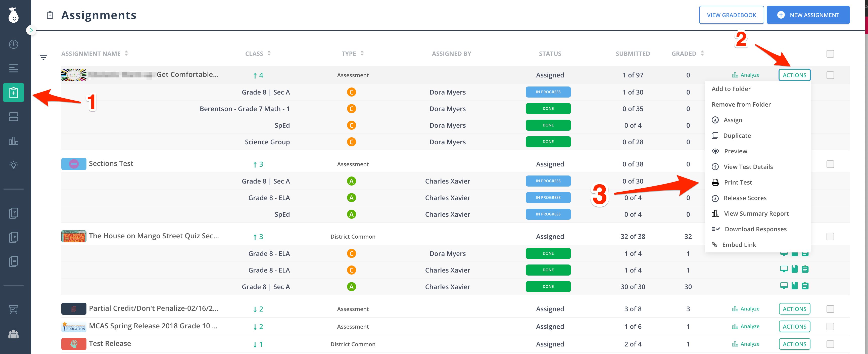Open View Gradebook button
Image resolution: width=868 pixels, height=354 pixels.
pos(731,15)
